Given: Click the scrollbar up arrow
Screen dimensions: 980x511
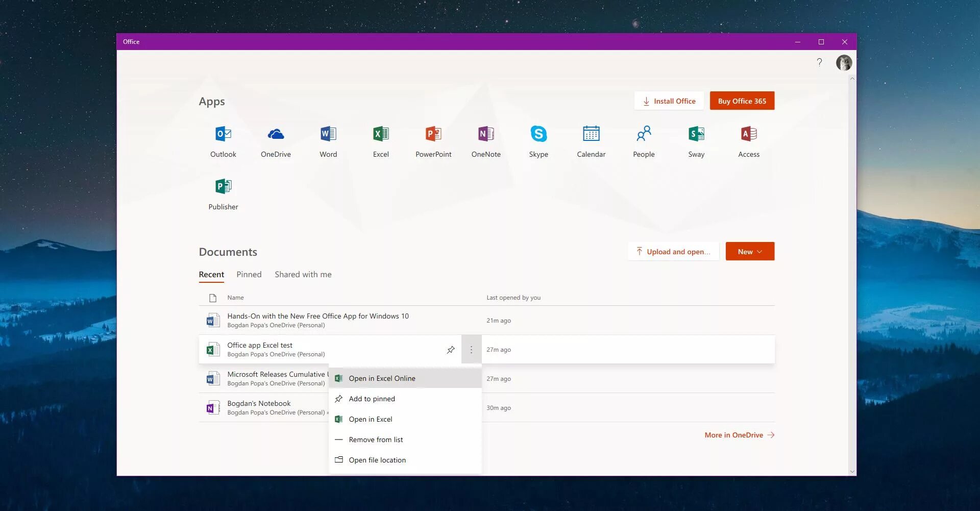Looking at the screenshot, I should click(x=852, y=79).
